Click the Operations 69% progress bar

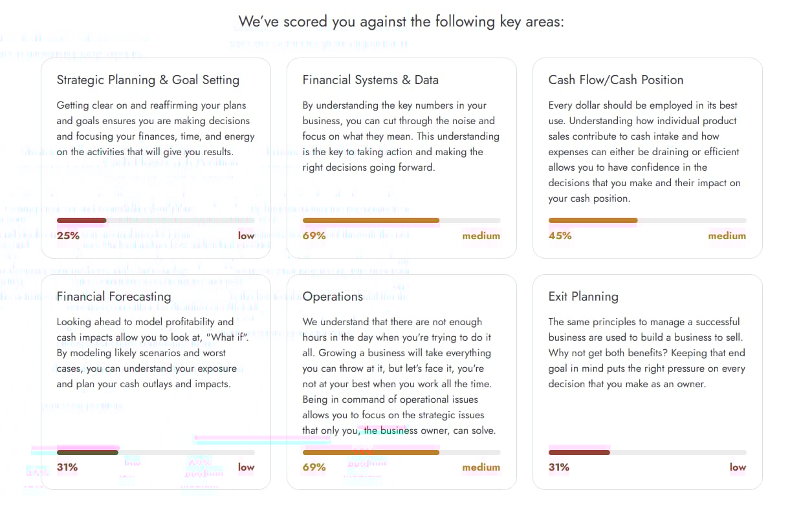pos(401,452)
